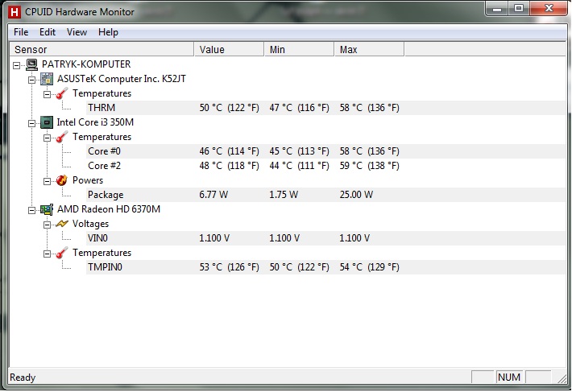The image size is (572, 392).
Task: Click thermometer icon under Intel Core Temperatures
Action: pos(62,137)
